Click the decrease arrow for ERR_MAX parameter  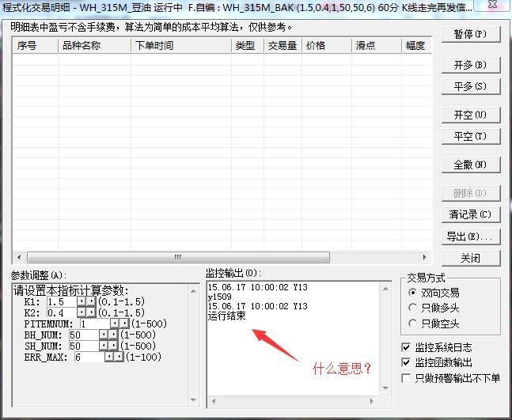[x=108, y=357]
